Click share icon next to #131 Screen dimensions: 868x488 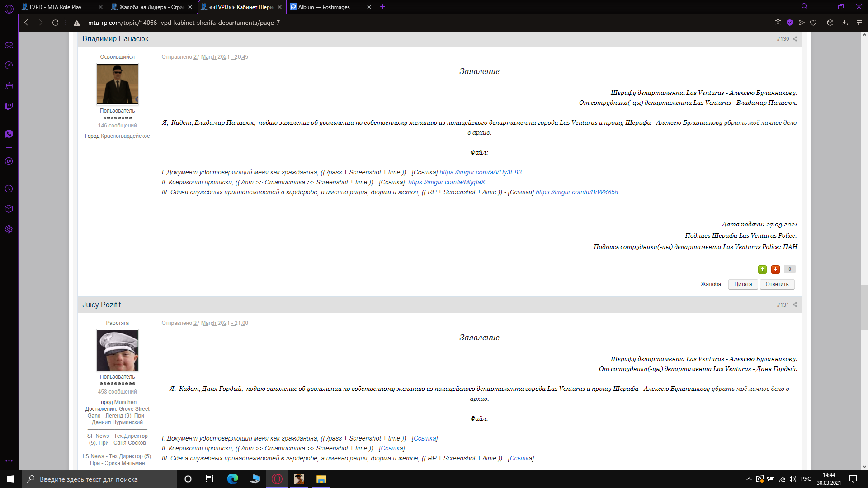(x=795, y=305)
